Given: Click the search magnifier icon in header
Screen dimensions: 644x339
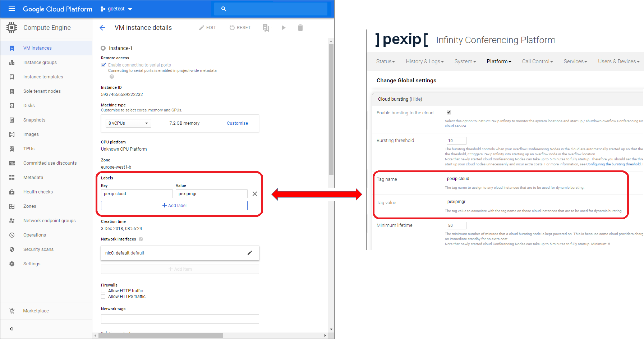Looking at the screenshot, I should (224, 9).
